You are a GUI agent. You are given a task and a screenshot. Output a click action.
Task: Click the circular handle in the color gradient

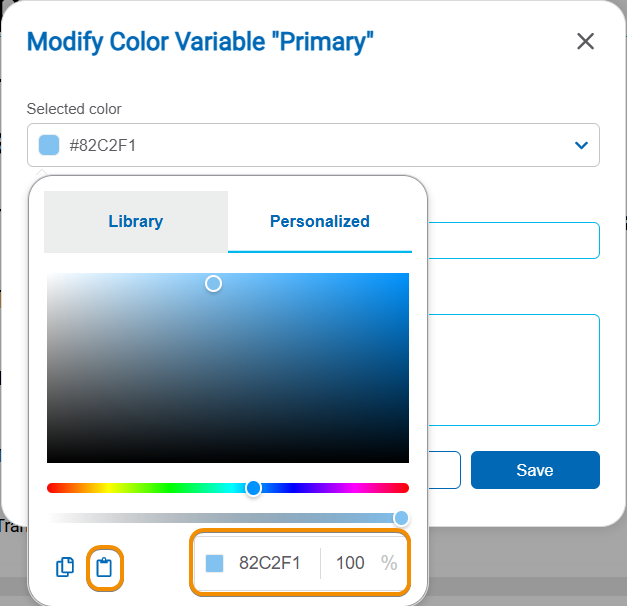pos(213,284)
